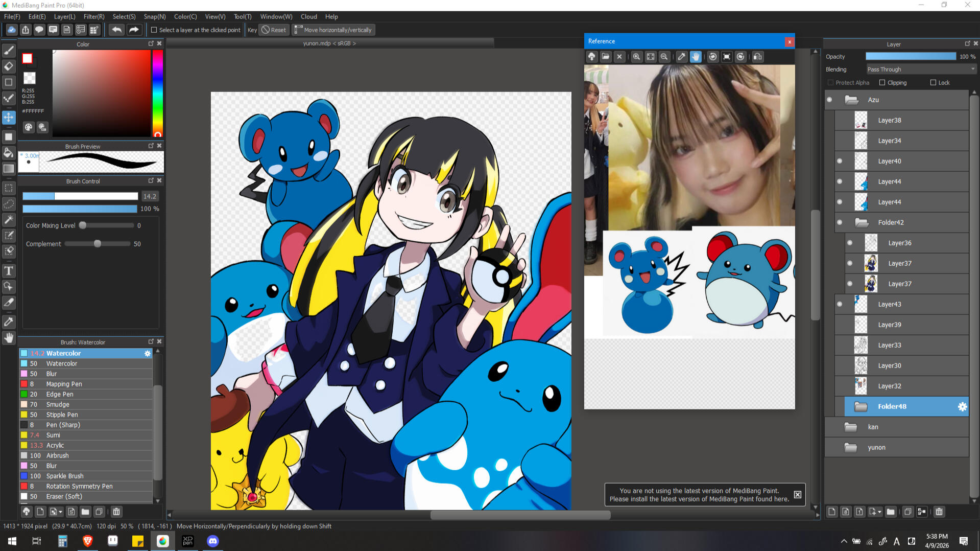Hide Layer40
980x551 pixels.
tap(840, 161)
